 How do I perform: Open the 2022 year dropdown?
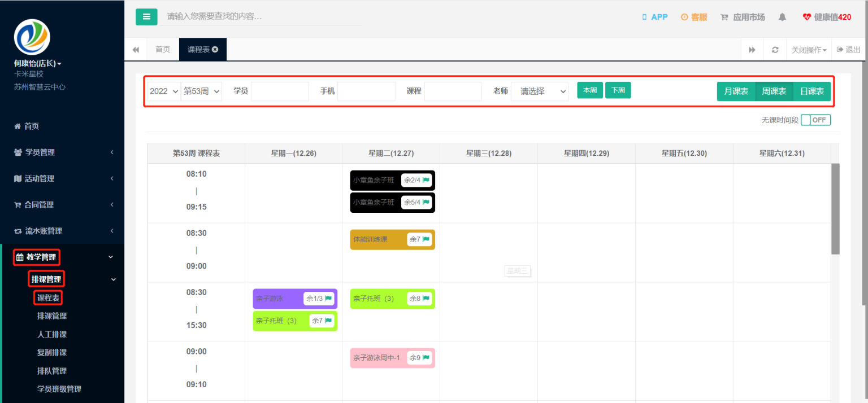(x=164, y=91)
